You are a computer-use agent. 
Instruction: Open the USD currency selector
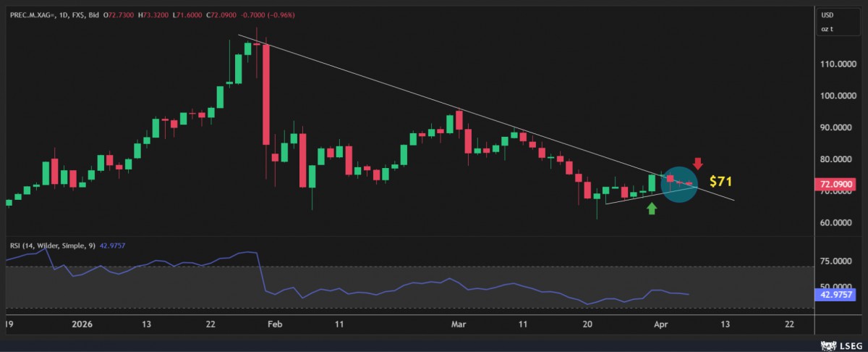click(826, 15)
